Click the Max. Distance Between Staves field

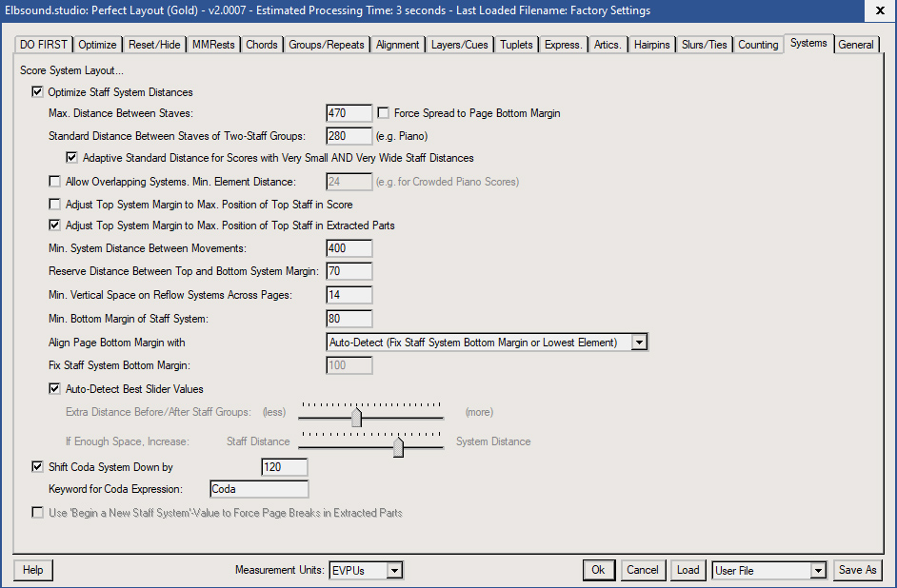(349, 113)
